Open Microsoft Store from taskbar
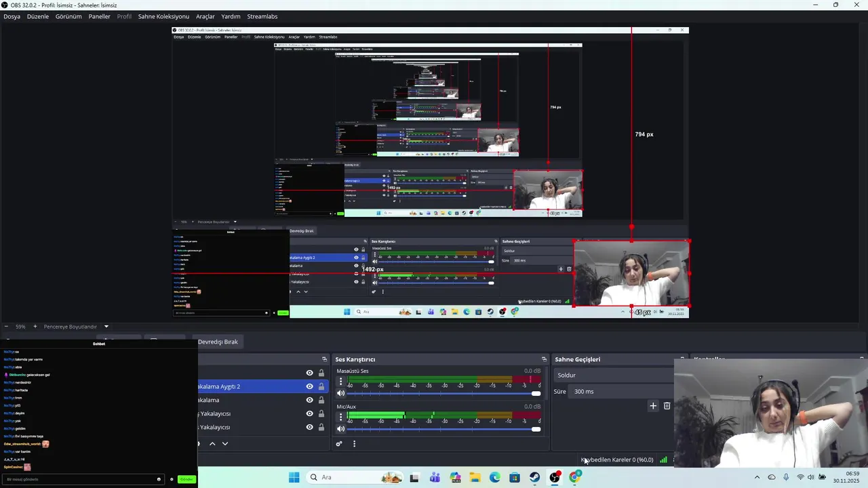The height and width of the screenshot is (488, 868). point(515,477)
